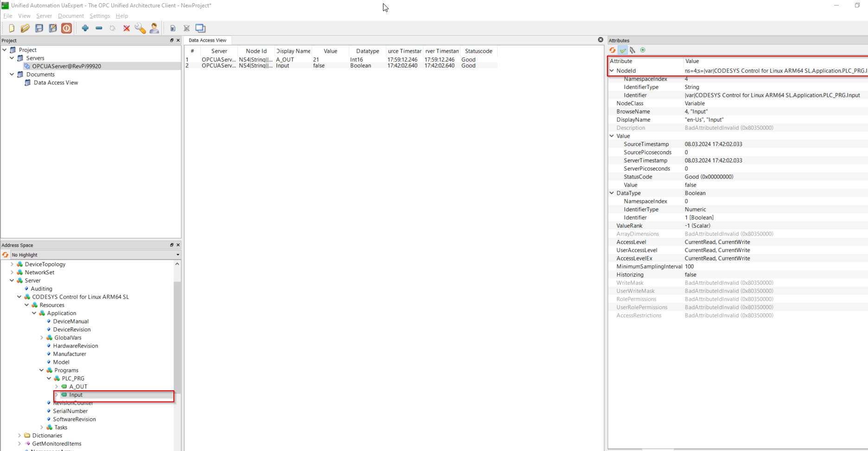This screenshot has width=868, height=451.
Task: Refresh attributes with orange refresh icon
Action: click(613, 50)
